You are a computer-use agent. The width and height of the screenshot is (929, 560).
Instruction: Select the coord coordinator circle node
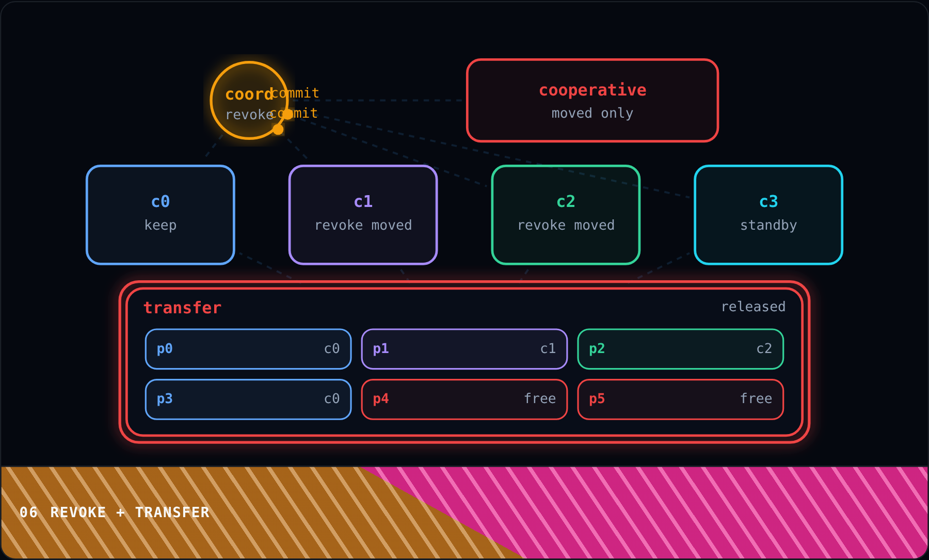coord(249,101)
